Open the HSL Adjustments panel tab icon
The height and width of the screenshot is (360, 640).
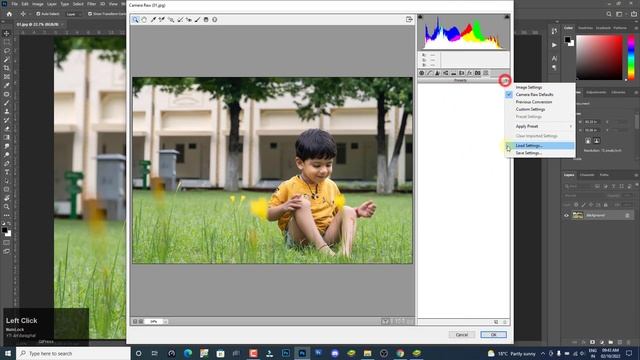pos(445,73)
